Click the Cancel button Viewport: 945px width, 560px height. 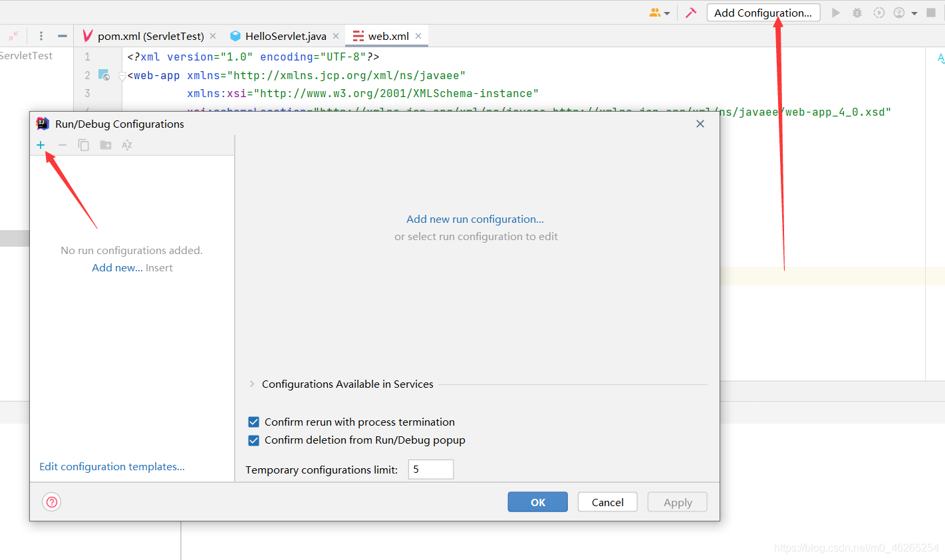[608, 502]
